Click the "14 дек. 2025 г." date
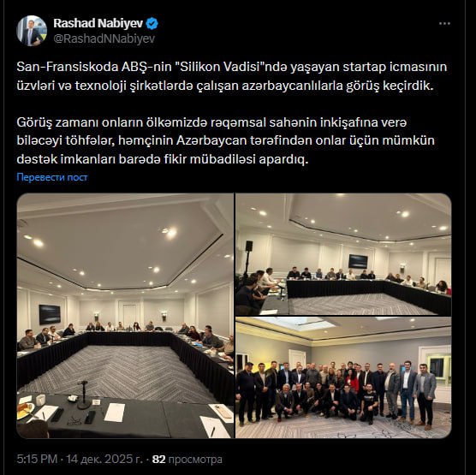476x475 pixels. tap(104, 459)
